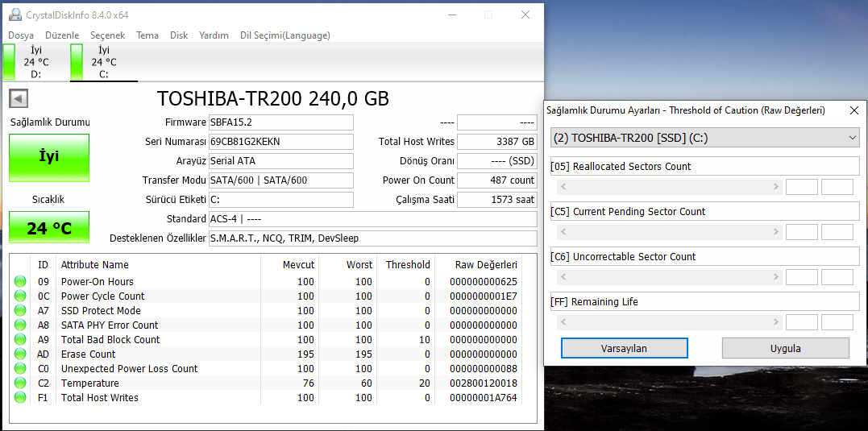Screen dimensions: 868x431
Task: Click the 24 °C temperature box
Action: 49,228
